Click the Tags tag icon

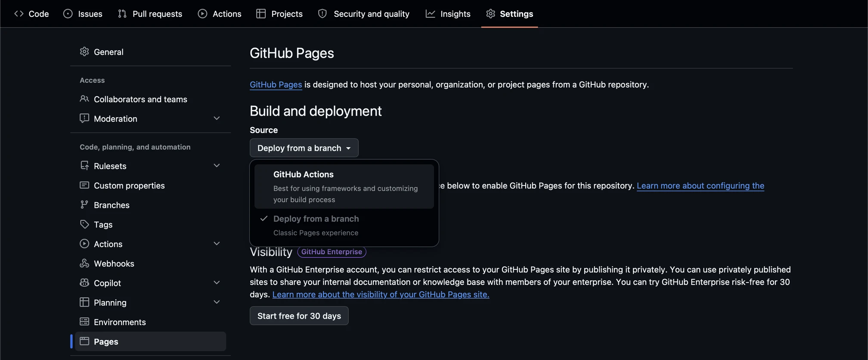click(x=84, y=224)
